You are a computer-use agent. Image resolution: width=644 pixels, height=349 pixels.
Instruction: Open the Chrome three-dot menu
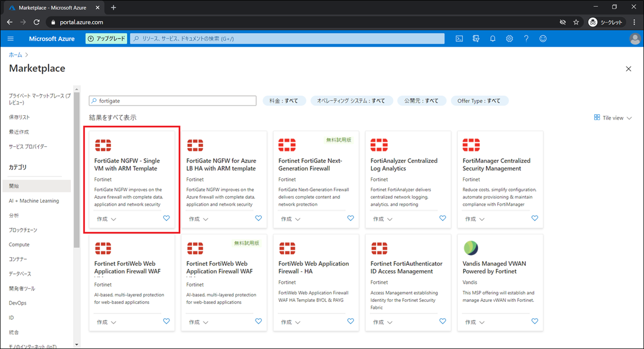click(634, 23)
